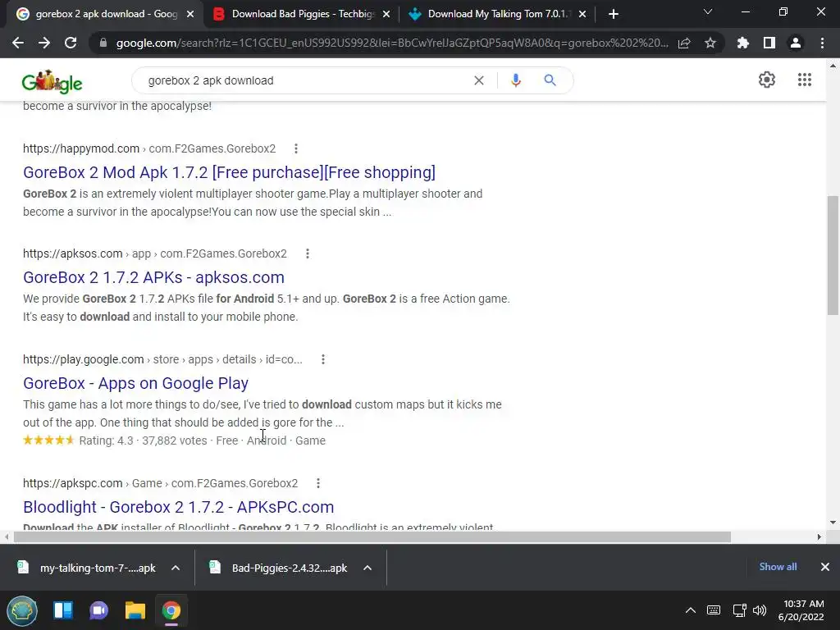Show all downloads
This screenshot has width=840, height=630.
(778, 567)
